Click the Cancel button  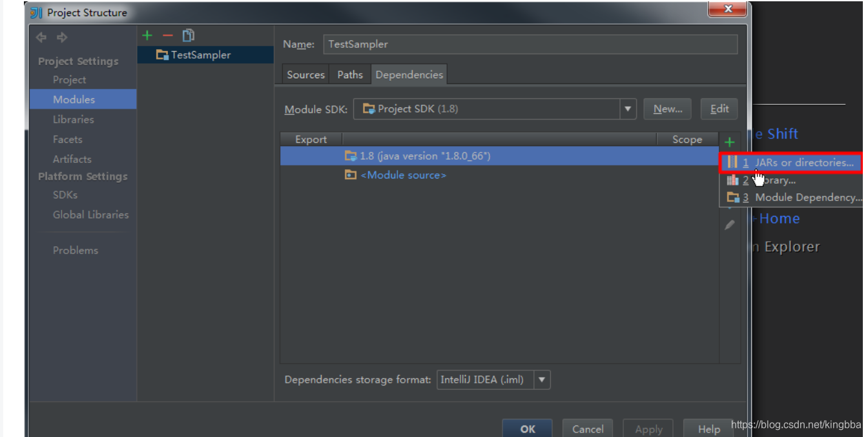[x=588, y=429]
